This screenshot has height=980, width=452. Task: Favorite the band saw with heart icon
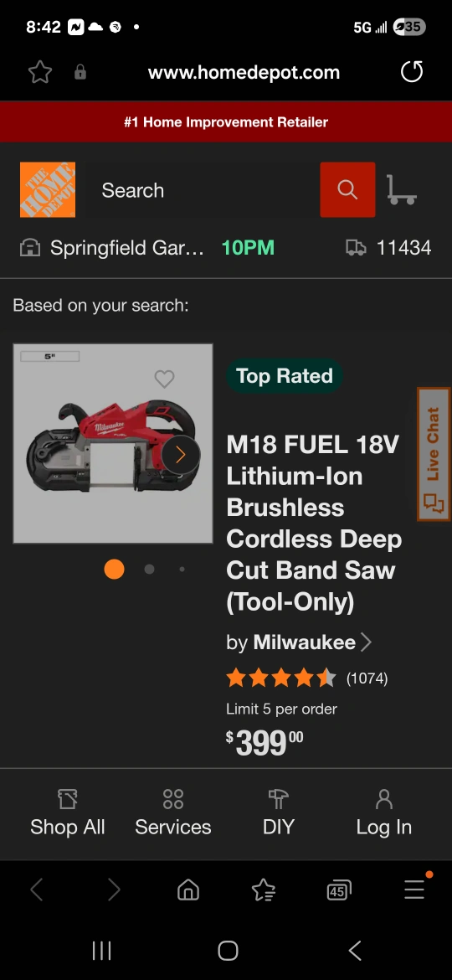[164, 379]
